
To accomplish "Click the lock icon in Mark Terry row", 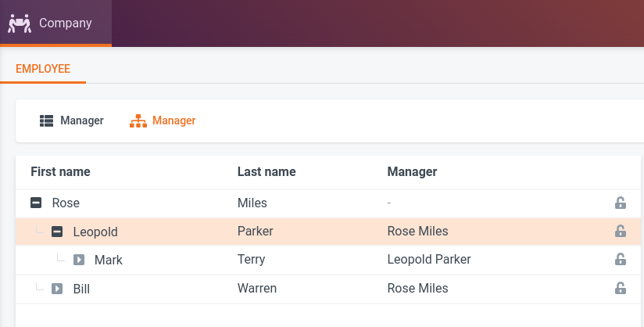I will 620,260.
